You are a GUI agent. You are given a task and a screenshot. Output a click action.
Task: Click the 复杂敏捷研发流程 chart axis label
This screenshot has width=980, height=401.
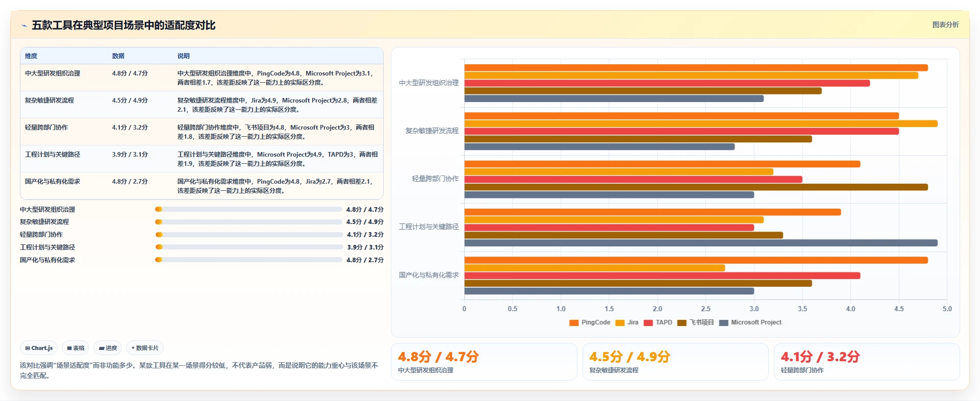(x=432, y=131)
